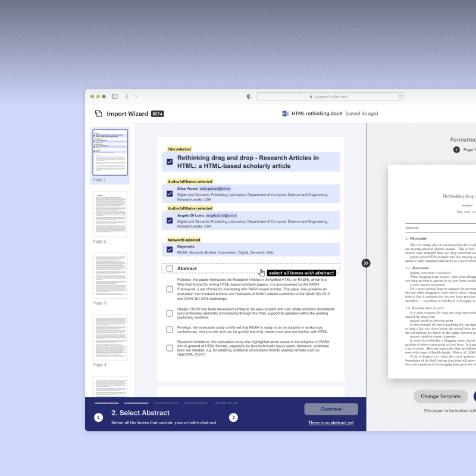
Task: Go to previous wizard step arrow
Action: tap(98, 418)
